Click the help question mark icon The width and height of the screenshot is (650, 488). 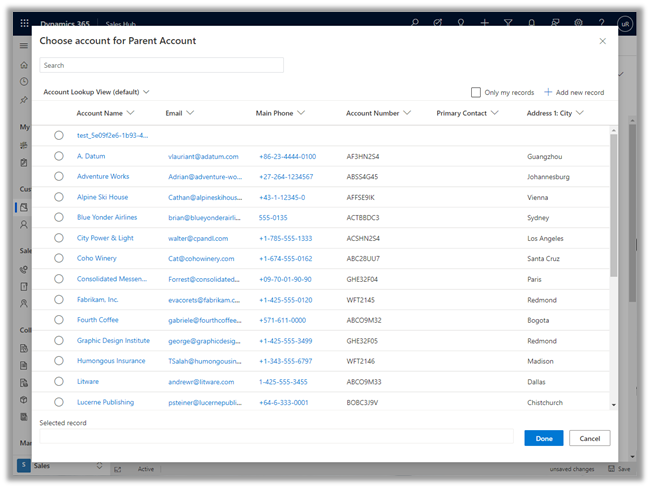coord(602,22)
